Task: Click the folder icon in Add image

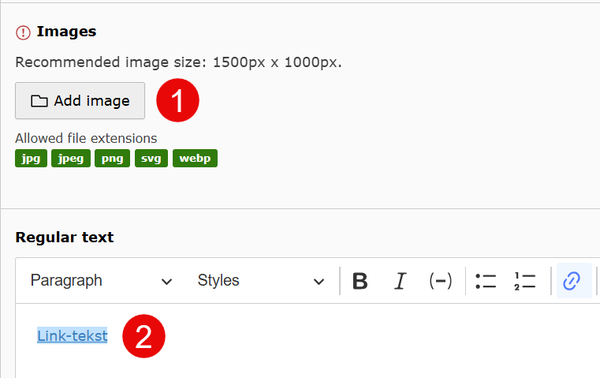Action: (39, 101)
